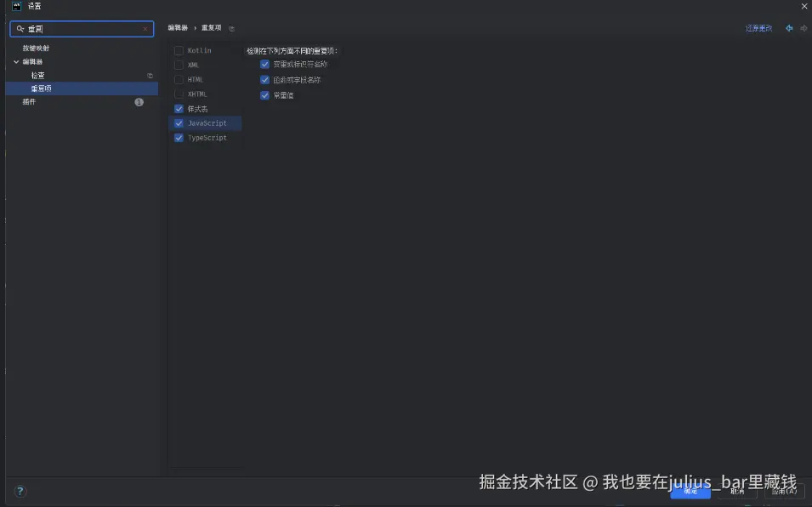812x507 pixels.
Task: Enable duplicate detection for Kotlin
Action: point(179,50)
